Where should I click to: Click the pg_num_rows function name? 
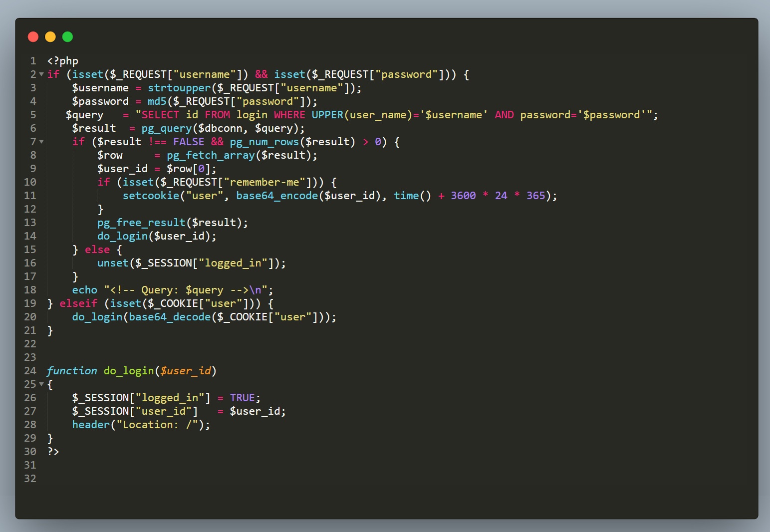pyautogui.click(x=264, y=142)
